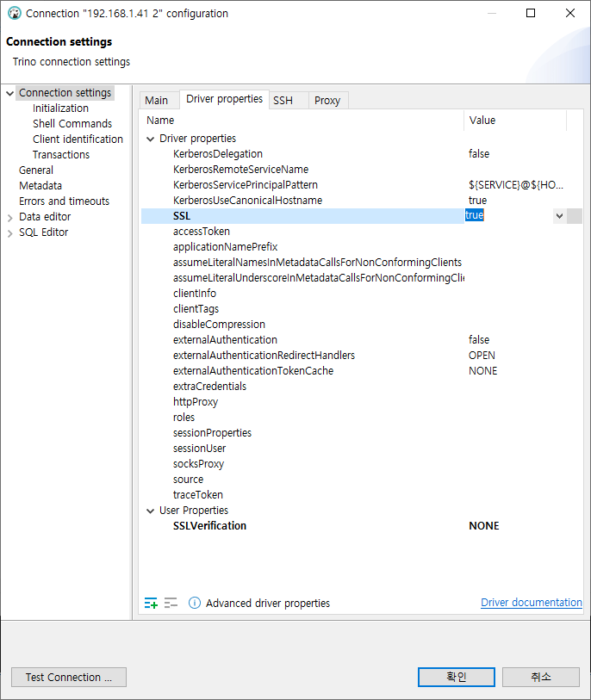Click the remove user property icon

coord(171,603)
